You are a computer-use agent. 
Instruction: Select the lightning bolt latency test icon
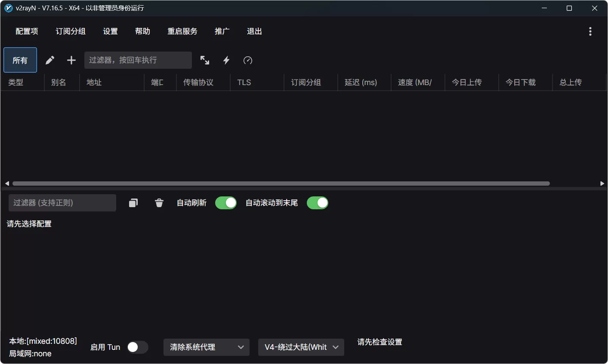click(x=226, y=60)
